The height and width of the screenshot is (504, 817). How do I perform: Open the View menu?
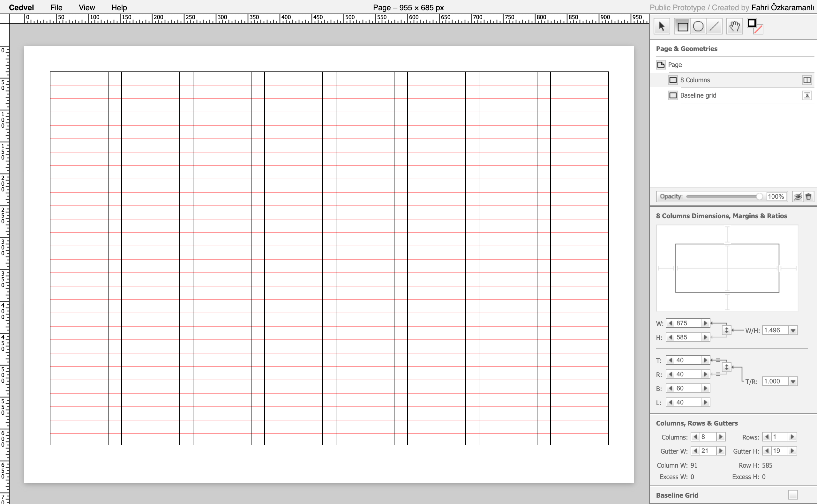tap(87, 7)
